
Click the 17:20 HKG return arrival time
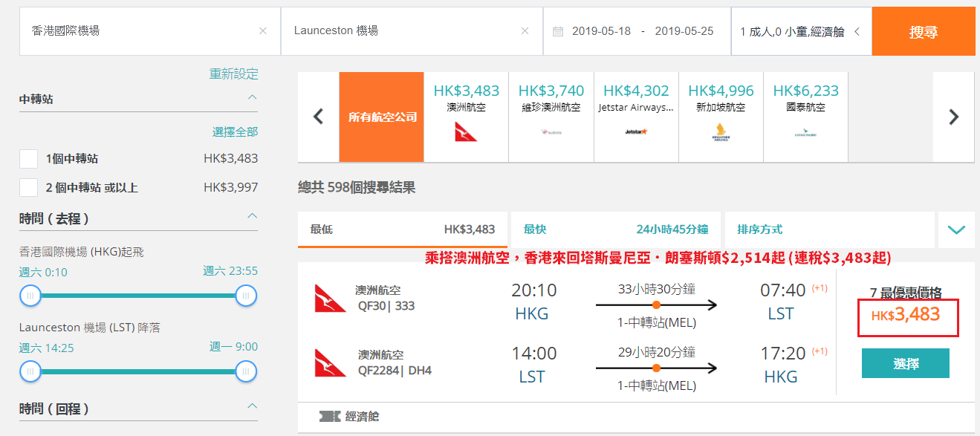[782, 353]
